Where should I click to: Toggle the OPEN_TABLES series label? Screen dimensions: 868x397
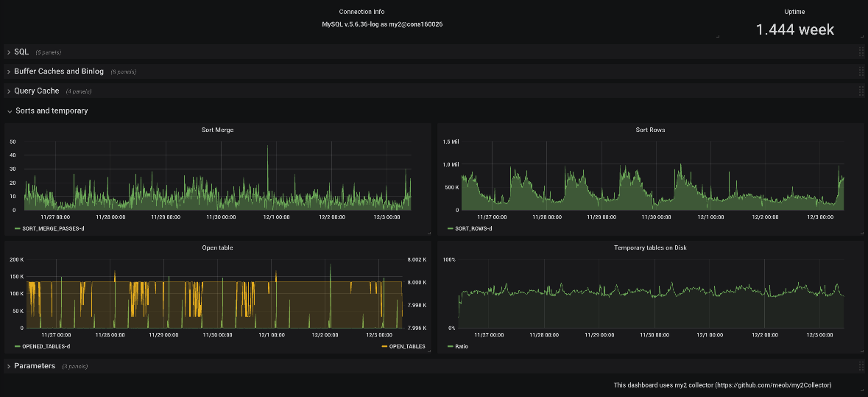(407, 346)
